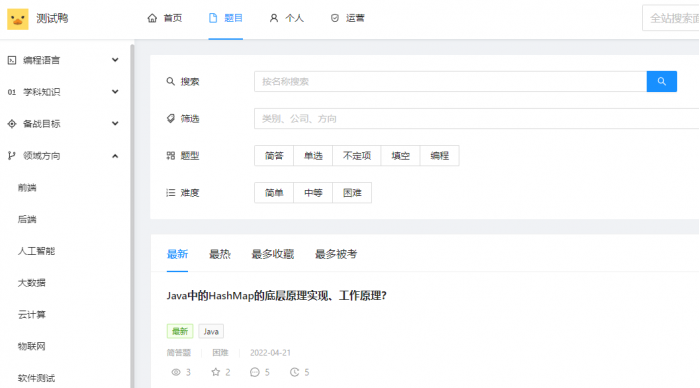Click the blue search magnifier button
The width and height of the screenshot is (700, 388).
(x=662, y=81)
